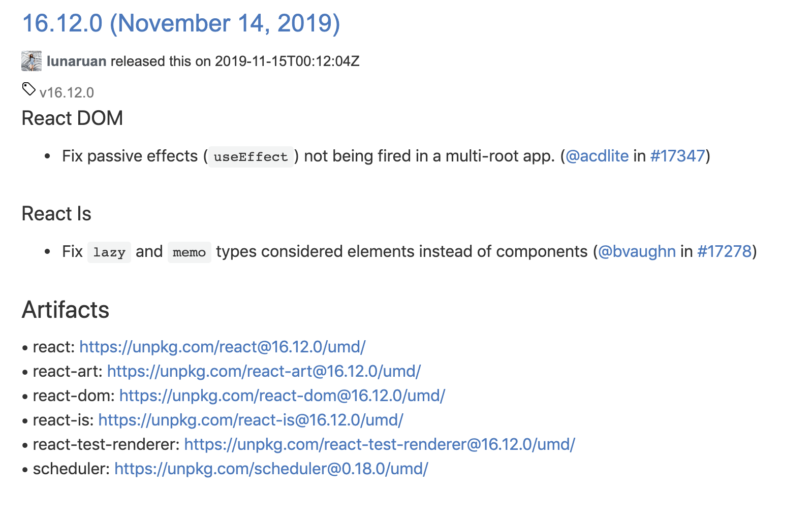The width and height of the screenshot is (812, 524).
Task: Open the 16.12.0 (November 14, 2019) release title
Action: pyautogui.click(x=181, y=23)
